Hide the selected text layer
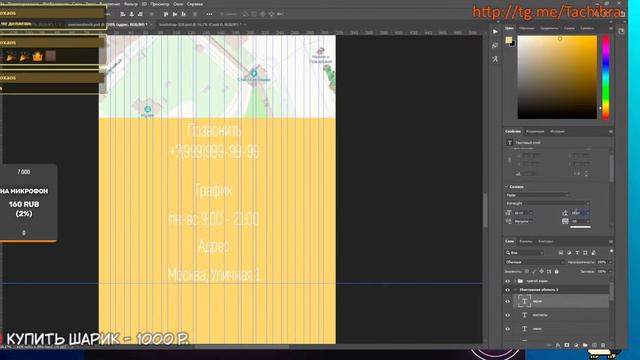The height and width of the screenshot is (360, 640). point(508,301)
